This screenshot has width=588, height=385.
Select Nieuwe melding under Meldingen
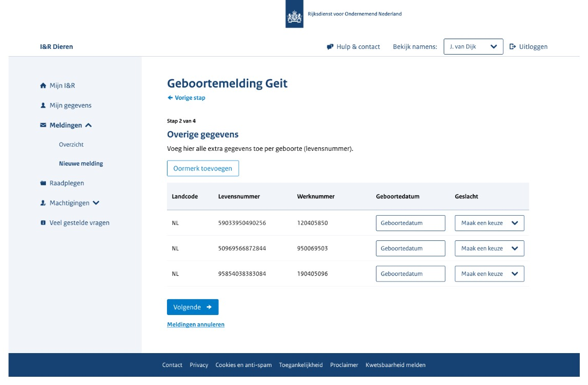coord(81,164)
